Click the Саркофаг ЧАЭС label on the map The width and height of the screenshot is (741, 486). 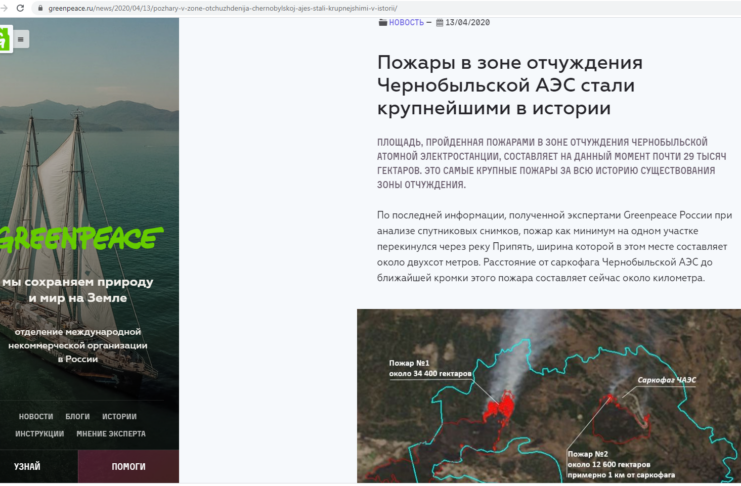pyautogui.click(x=666, y=380)
